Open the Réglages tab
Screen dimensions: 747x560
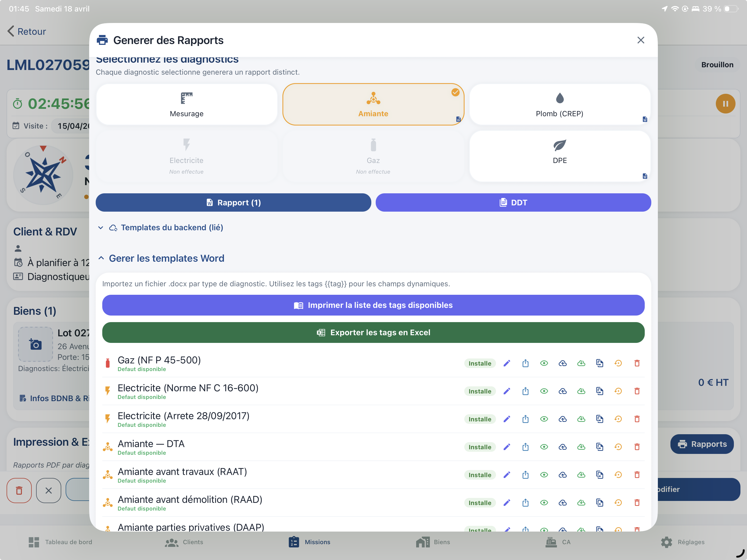tap(682, 542)
